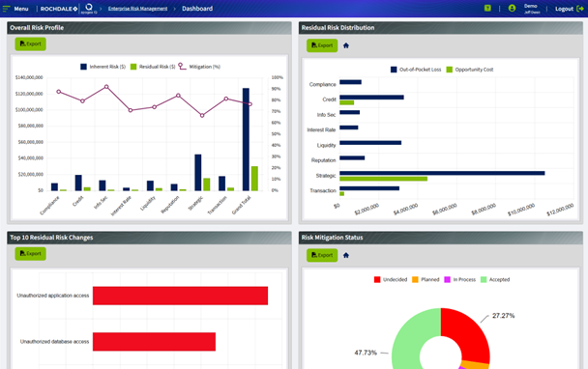Open the Enterprise Risk Management breadcrumb link
588x369 pixels.
point(137,9)
